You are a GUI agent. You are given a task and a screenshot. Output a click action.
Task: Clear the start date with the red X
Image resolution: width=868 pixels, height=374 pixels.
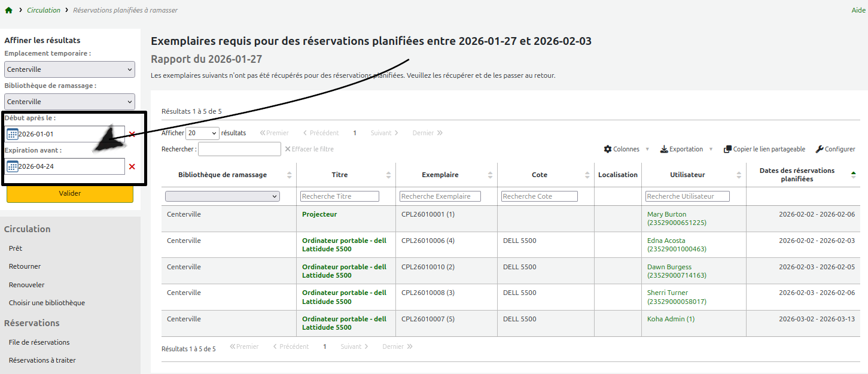click(x=131, y=134)
